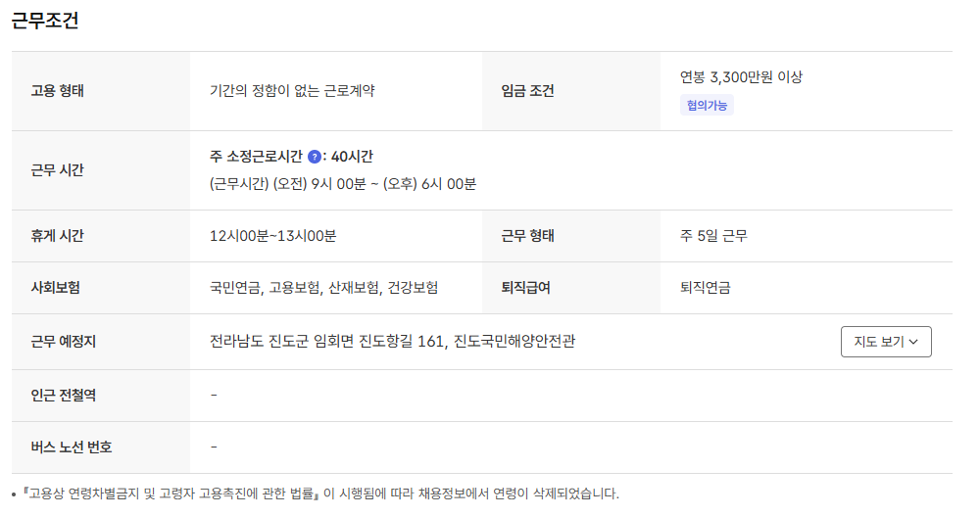Viewport: 980px width, 517px height.
Task: Click the 고용 형태 row label
Action: pos(58,91)
